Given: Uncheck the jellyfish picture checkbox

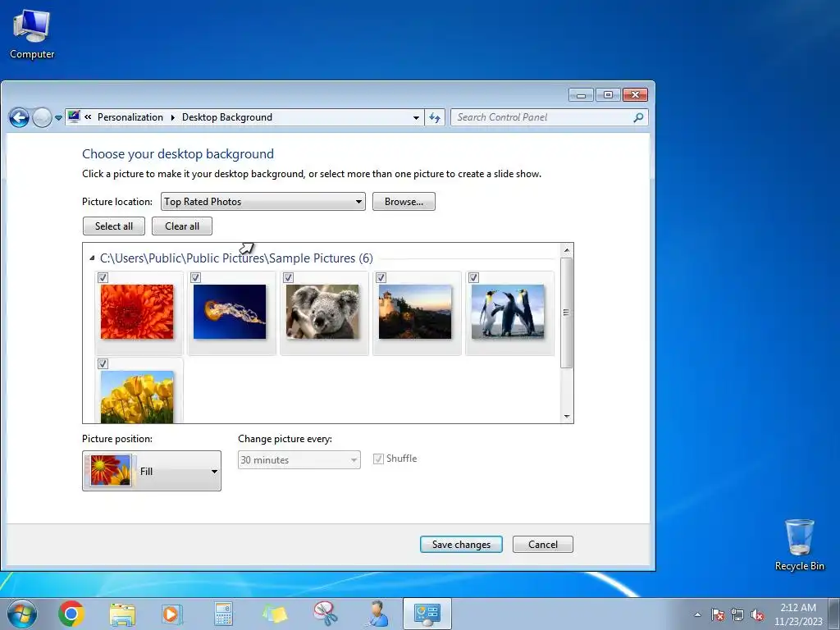Looking at the screenshot, I should pos(195,277).
